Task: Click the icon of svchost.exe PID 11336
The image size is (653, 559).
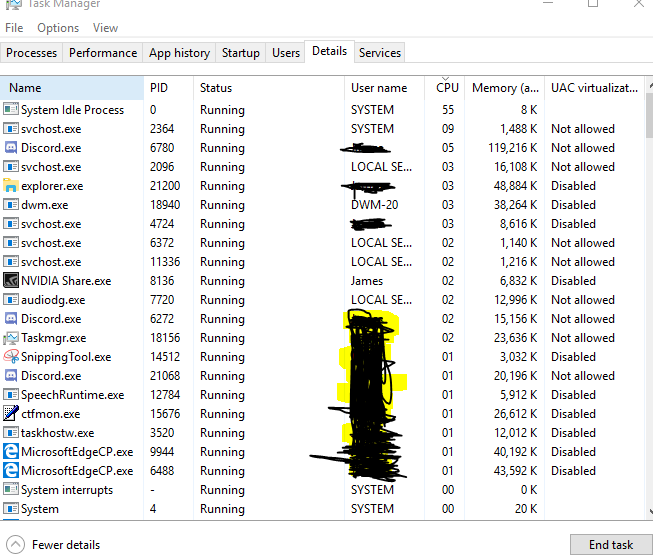Action: (11, 262)
